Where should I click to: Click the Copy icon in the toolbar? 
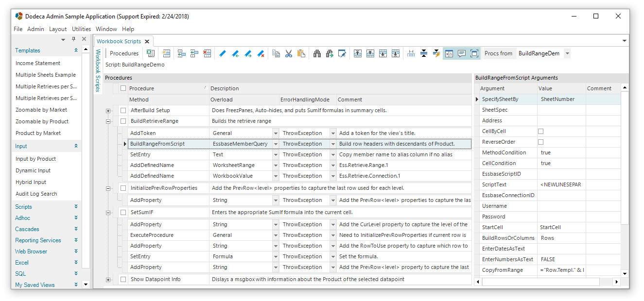pyautogui.click(x=276, y=53)
